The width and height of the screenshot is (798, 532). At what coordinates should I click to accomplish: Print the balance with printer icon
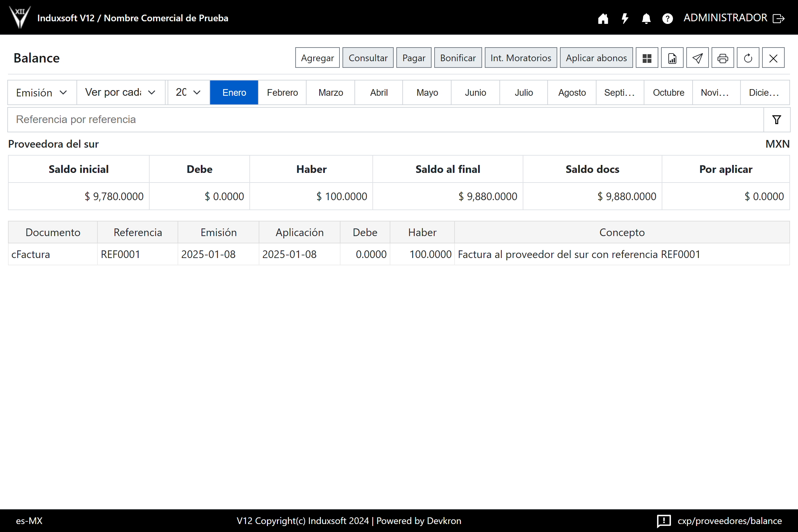pyautogui.click(x=722, y=58)
